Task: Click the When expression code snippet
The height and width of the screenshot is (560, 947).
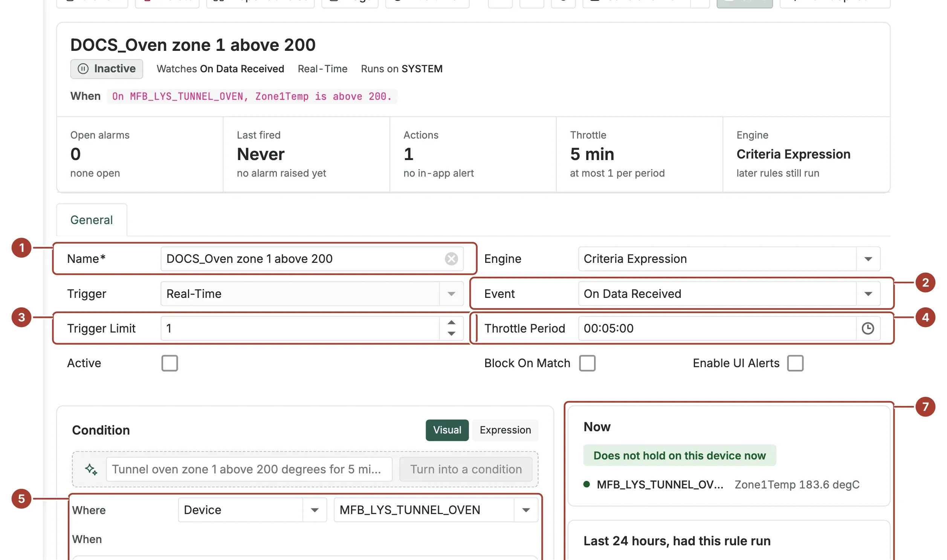Action: point(252,97)
